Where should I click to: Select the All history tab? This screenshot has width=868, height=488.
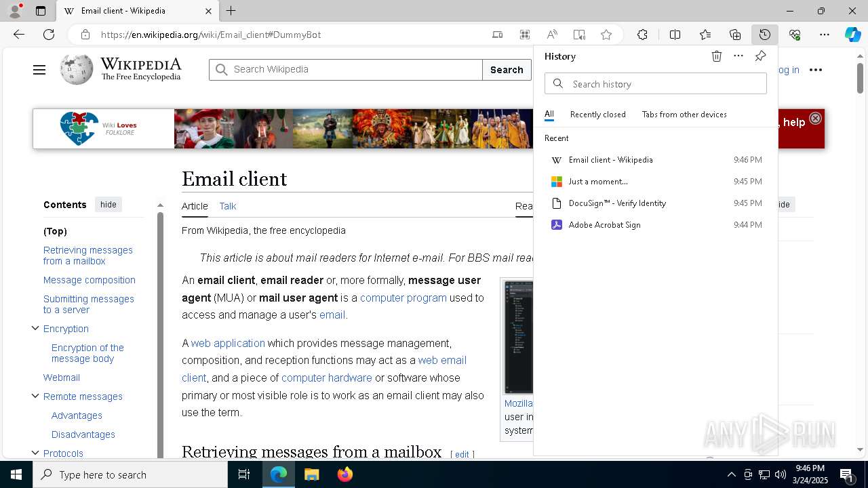[549, 115]
